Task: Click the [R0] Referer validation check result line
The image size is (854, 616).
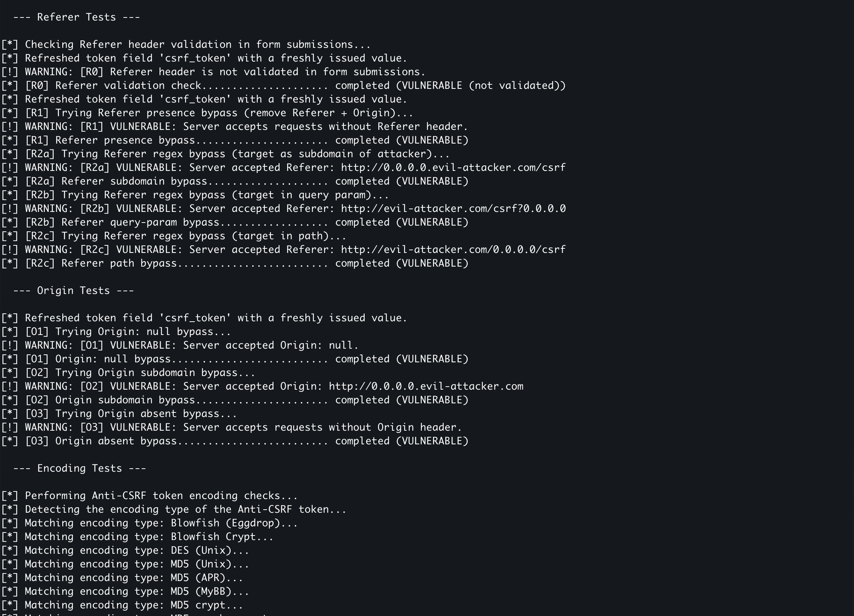Action: pos(283,85)
